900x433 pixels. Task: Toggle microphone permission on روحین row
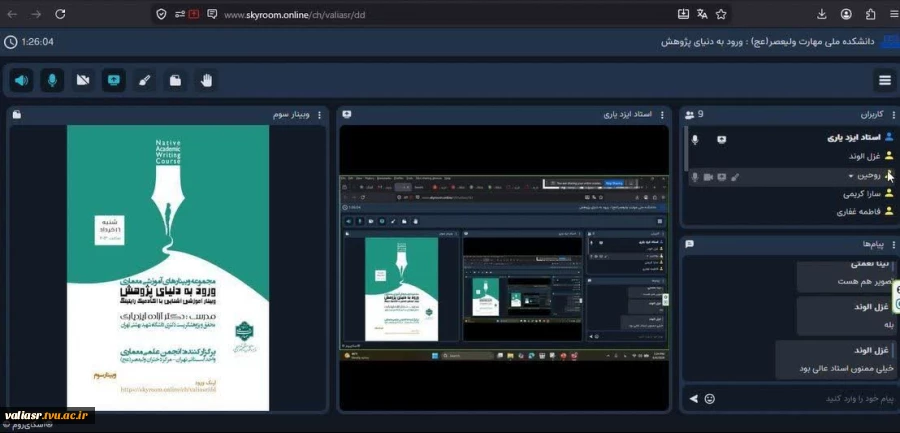(695, 177)
